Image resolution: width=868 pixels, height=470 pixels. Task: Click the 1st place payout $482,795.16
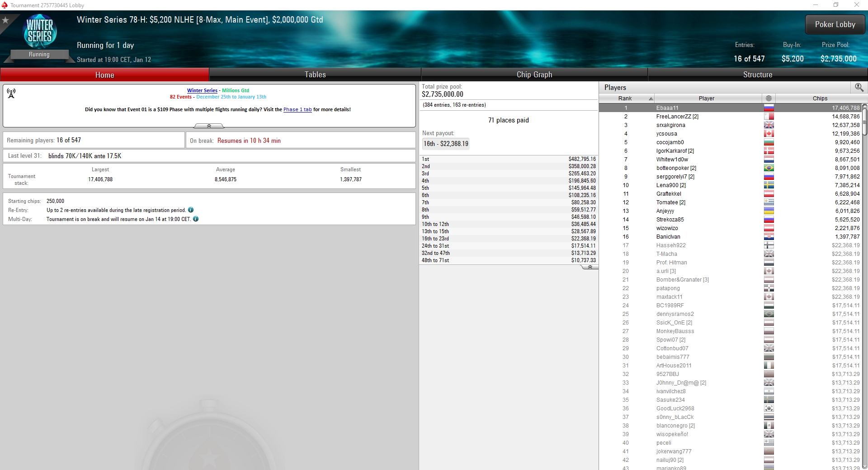582,159
